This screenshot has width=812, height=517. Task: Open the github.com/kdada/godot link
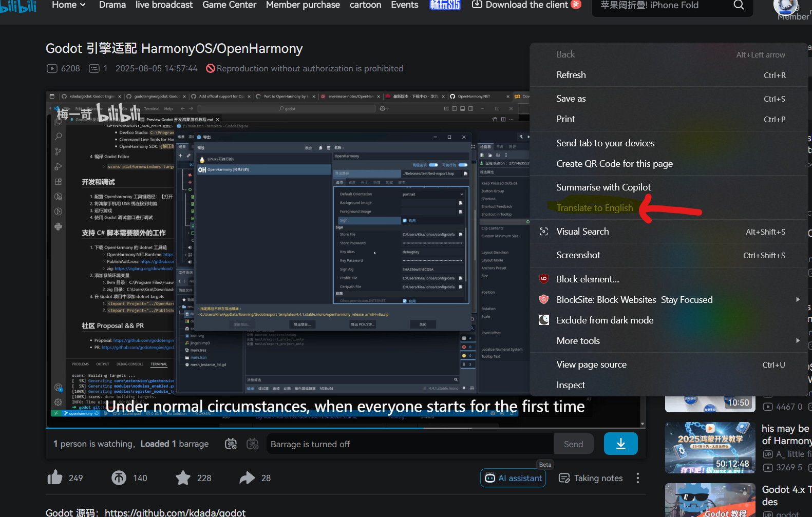tap(175, 512)
